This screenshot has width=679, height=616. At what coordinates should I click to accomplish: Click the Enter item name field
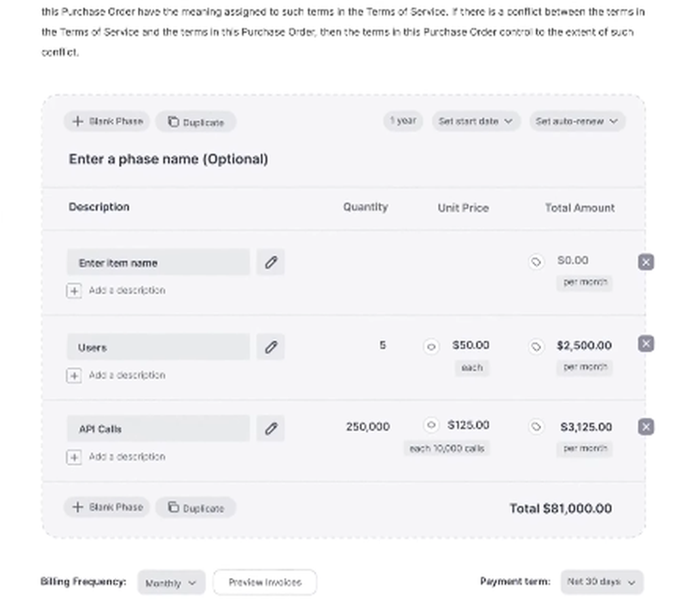pos(158,263)
